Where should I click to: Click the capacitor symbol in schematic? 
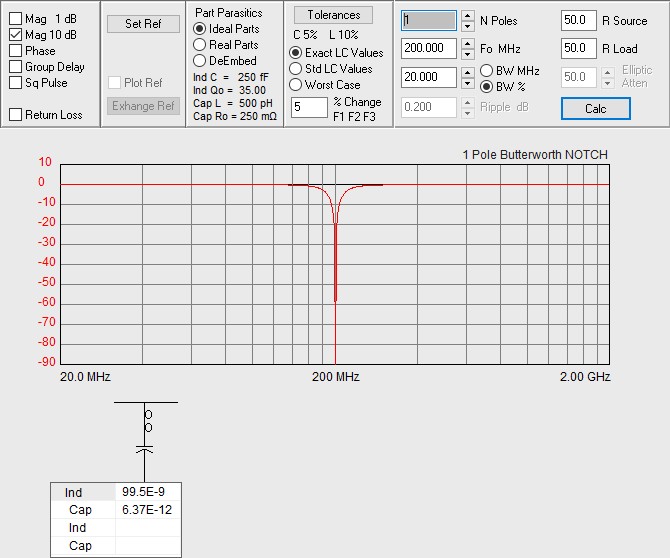tap(144, 449)
